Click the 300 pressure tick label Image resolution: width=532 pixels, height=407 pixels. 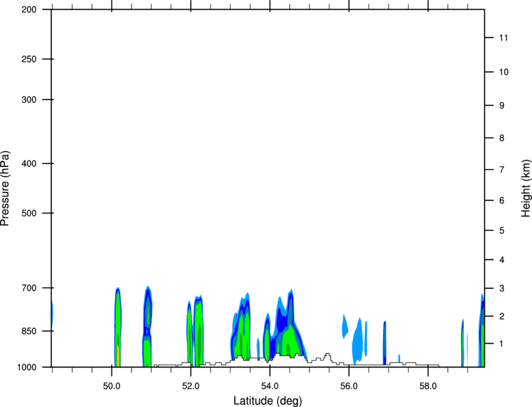29,100
